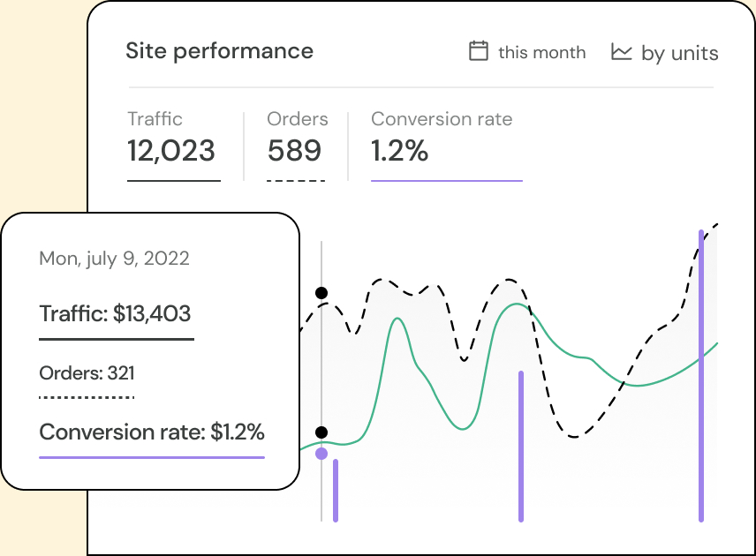Click the purple dot on the hover line
This screenshot has width=756, height=556.
tap(321, 453)
